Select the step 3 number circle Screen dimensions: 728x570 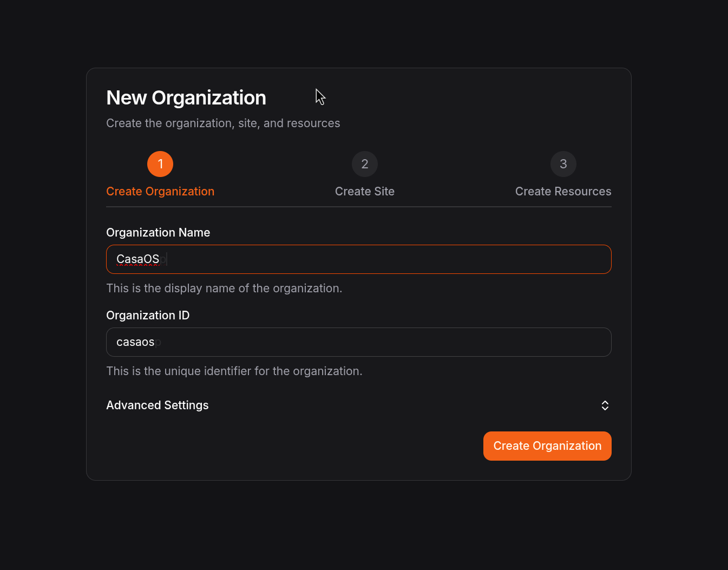[x=563, y=164]
